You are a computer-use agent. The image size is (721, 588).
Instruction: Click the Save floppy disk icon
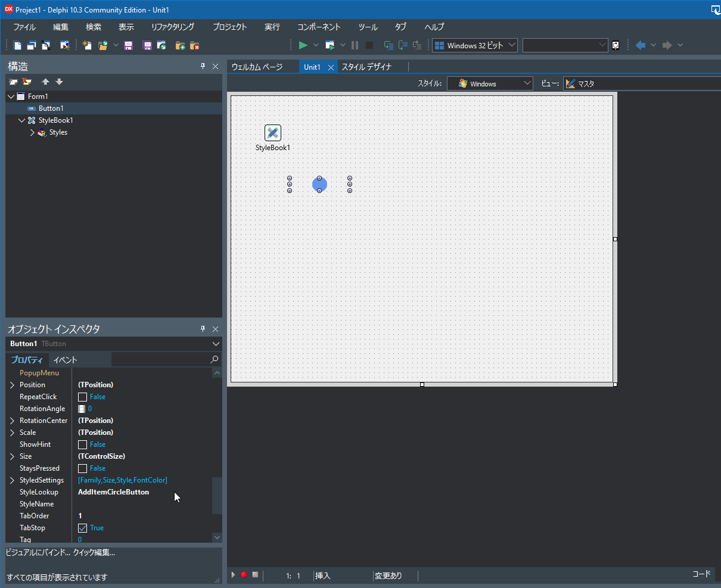tap(128, 45)
